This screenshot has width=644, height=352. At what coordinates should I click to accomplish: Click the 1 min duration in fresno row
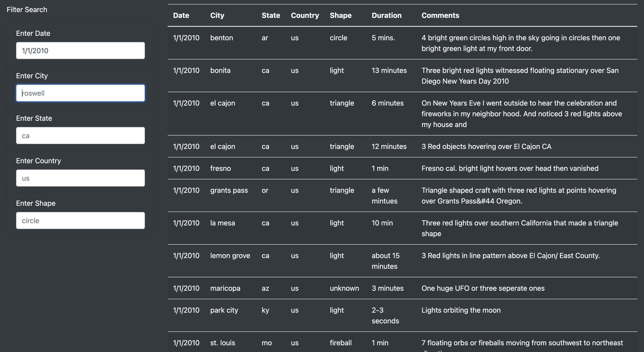[380, 168]
